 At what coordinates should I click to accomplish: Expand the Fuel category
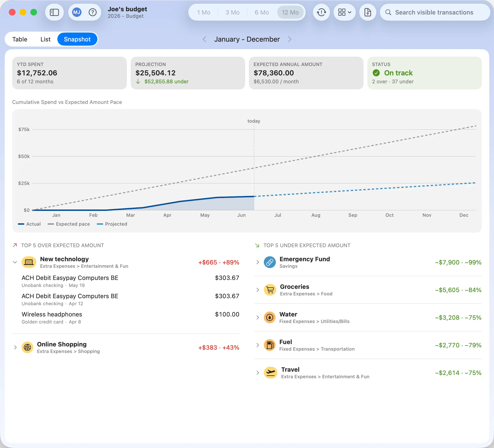click(x=258, y=345)
